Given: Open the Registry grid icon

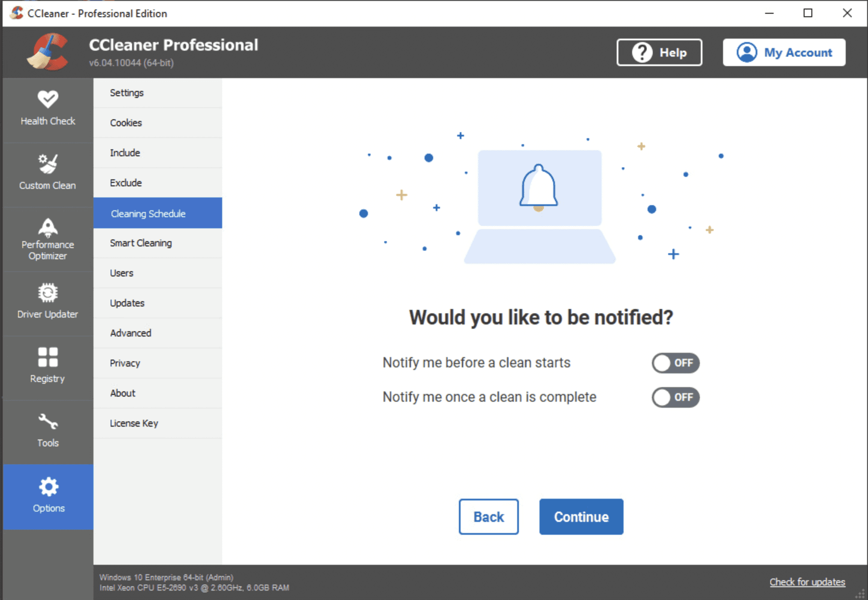Looking at the screenshot, I should (48, 357).
